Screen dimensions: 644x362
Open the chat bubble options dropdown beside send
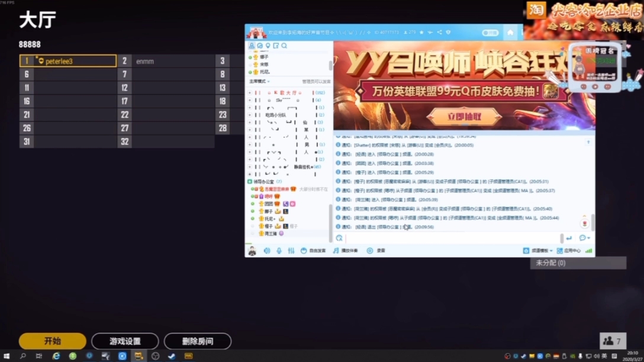click(584, 238)
